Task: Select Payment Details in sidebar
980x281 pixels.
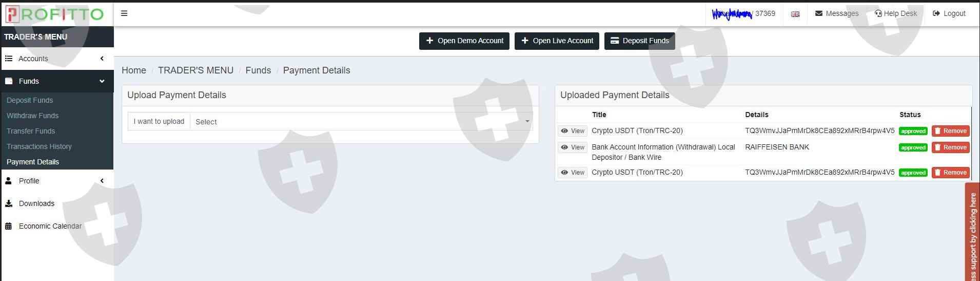Action: tap(33, 162)
